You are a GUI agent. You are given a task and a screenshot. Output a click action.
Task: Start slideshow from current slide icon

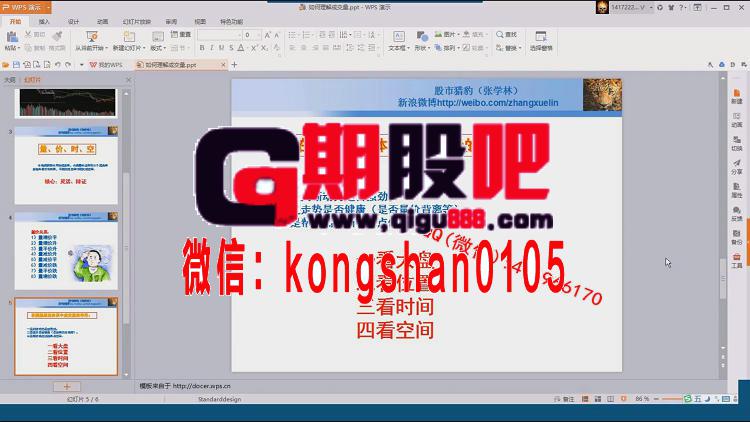91,36
